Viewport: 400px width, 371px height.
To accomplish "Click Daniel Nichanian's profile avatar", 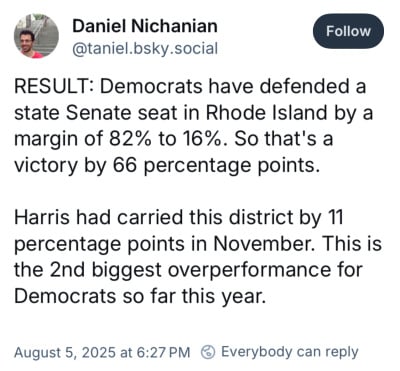I will click(x=36, y=36).
